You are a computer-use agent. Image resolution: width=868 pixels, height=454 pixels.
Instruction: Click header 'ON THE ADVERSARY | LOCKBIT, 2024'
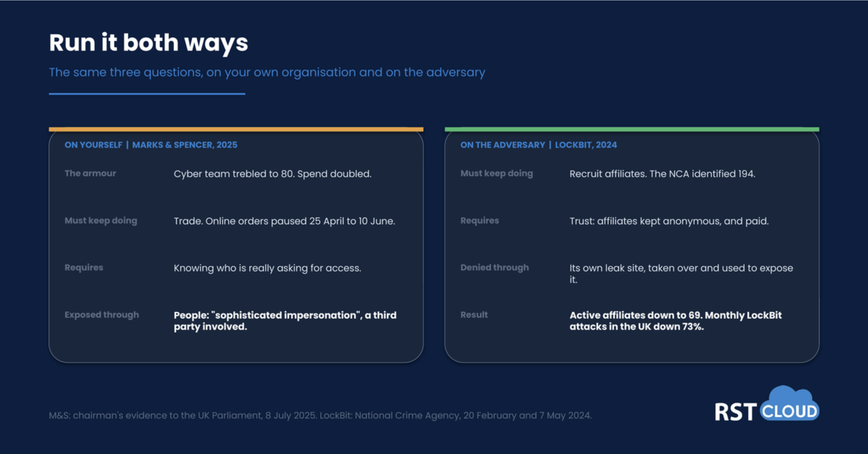coord(539,145)
